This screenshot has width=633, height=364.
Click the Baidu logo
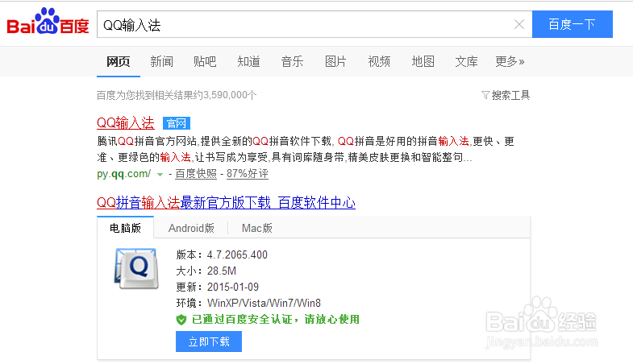pos(48,22)
